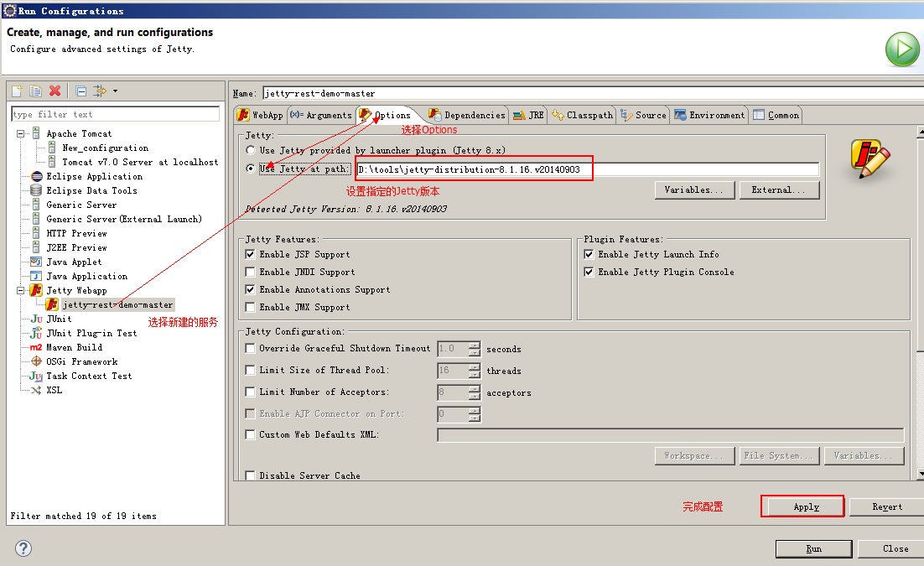Click the Generic Server icon
924x566 pixels.
tap(37, 205)
